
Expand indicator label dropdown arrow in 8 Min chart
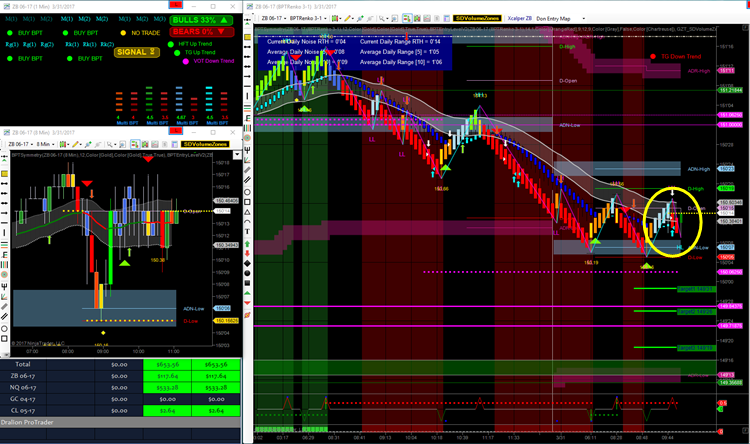237,155
